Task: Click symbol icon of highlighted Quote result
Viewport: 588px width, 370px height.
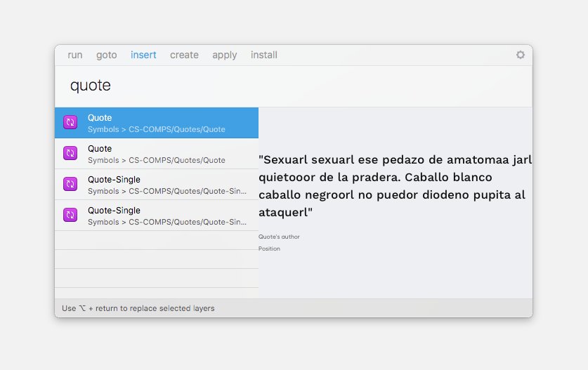Action: tap(70, 122)
